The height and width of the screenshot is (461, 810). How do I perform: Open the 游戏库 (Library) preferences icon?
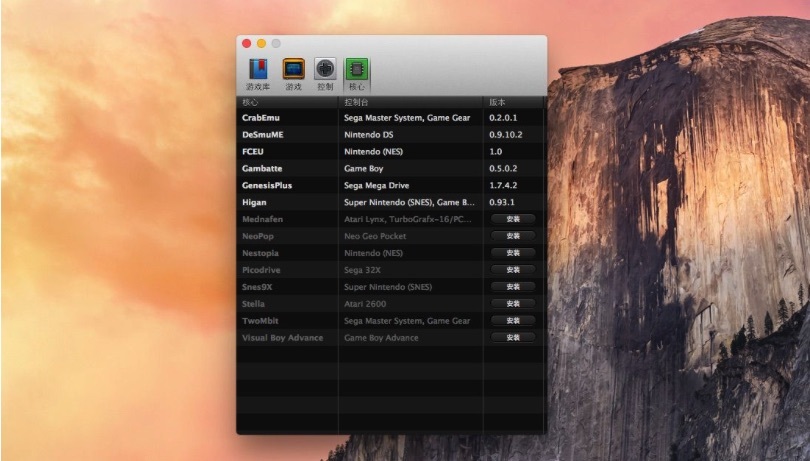coord(259,70)
